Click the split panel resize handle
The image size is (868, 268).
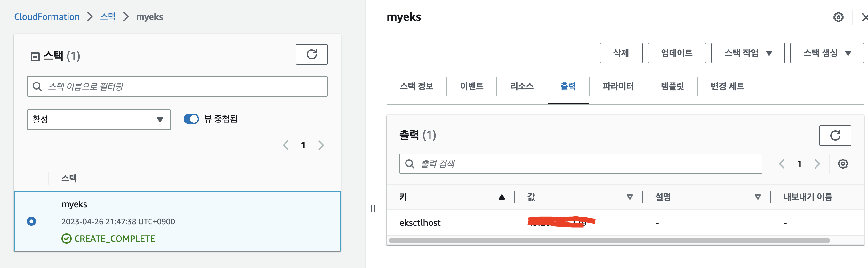[373, 209]
